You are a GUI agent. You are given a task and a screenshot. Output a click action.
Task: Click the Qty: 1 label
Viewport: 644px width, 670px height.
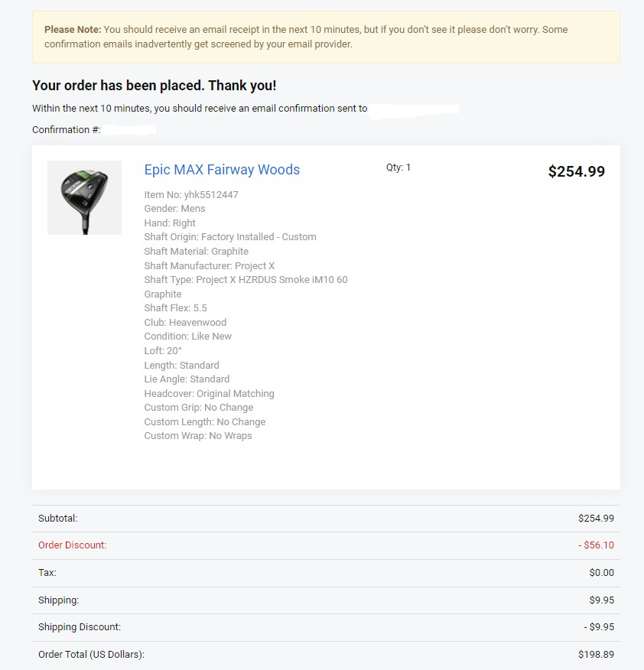coord(398,167)
